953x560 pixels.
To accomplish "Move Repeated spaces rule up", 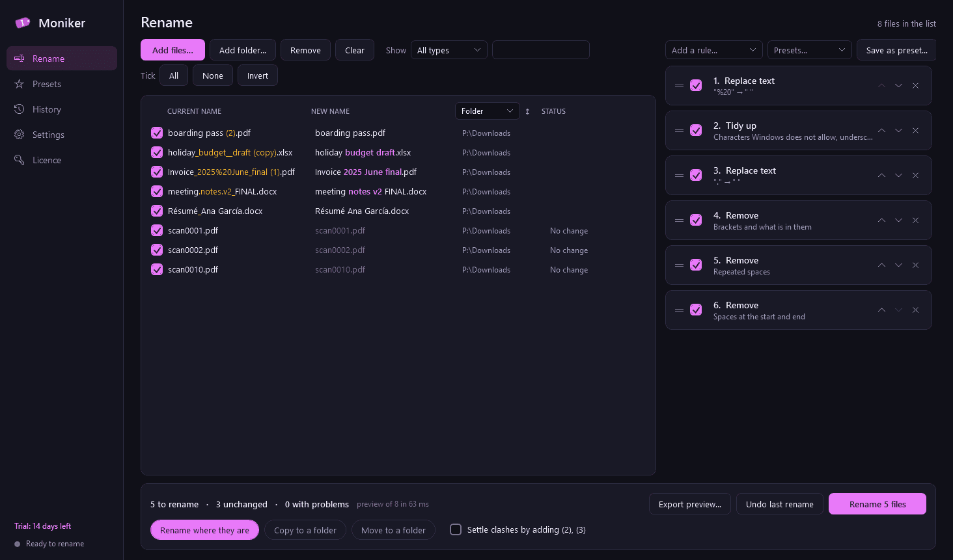I will [881, 265].
